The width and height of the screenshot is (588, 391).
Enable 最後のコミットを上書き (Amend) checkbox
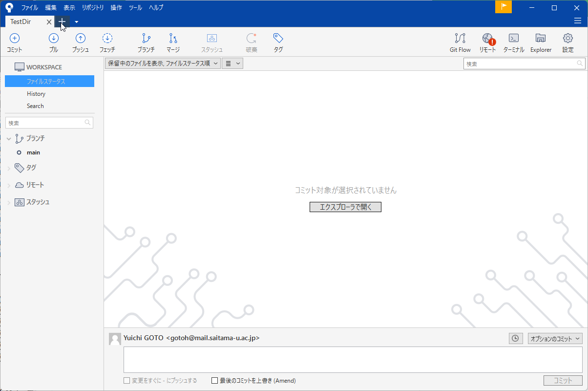pyautogui.click(x=214, y=381)
